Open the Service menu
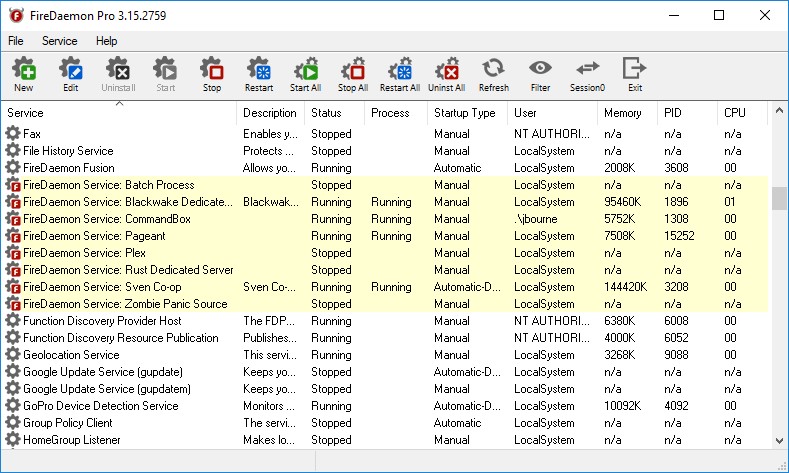789x473 pixels. coord(59,41)
